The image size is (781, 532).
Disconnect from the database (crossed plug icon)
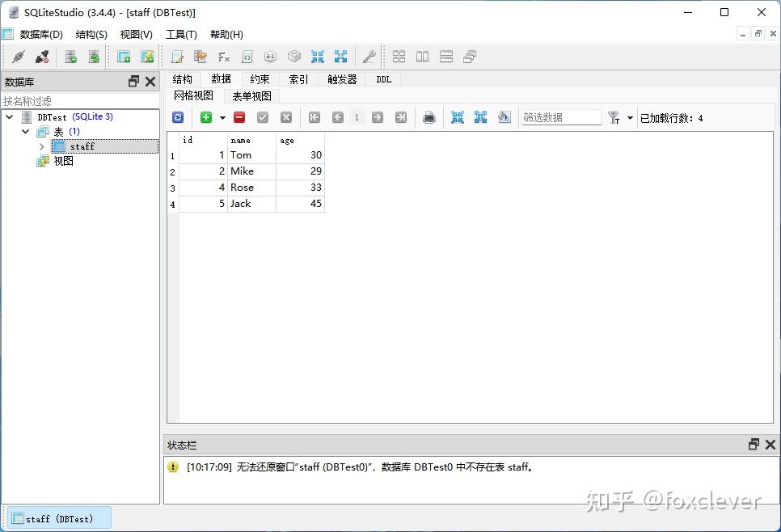[x=42, y=57]
